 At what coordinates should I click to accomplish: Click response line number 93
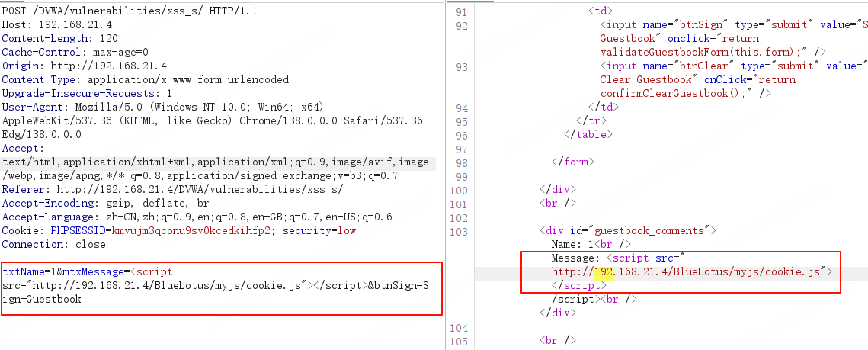[460, 66]
